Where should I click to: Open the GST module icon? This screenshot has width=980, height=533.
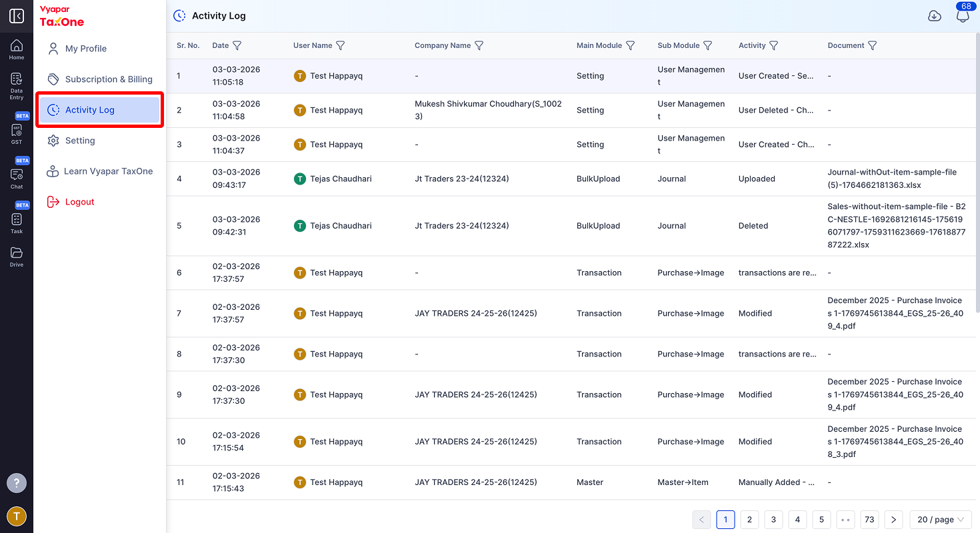(17, 131)
